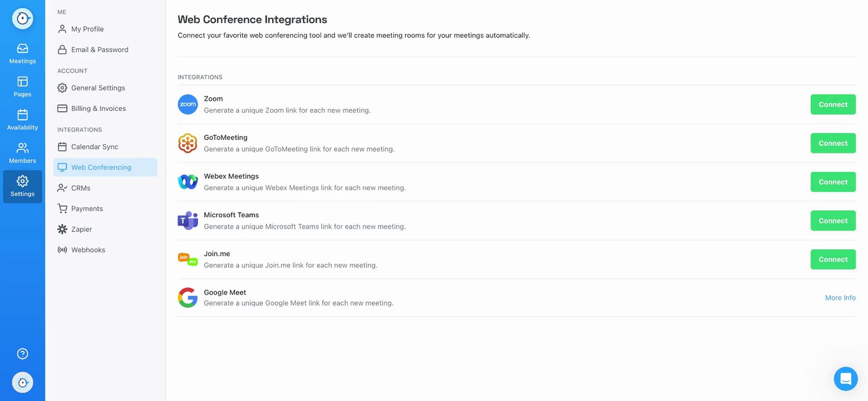Open My Profile settings

tap(87, 29)
